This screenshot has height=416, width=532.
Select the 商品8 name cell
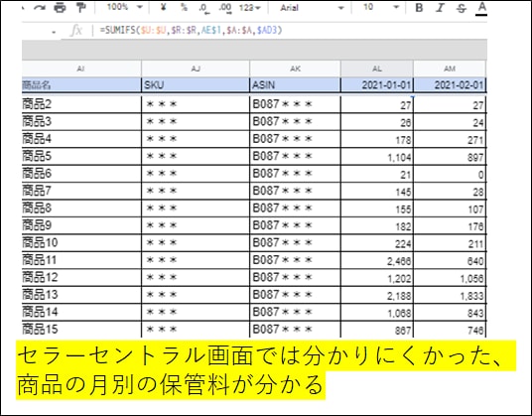tap(81, 208)
